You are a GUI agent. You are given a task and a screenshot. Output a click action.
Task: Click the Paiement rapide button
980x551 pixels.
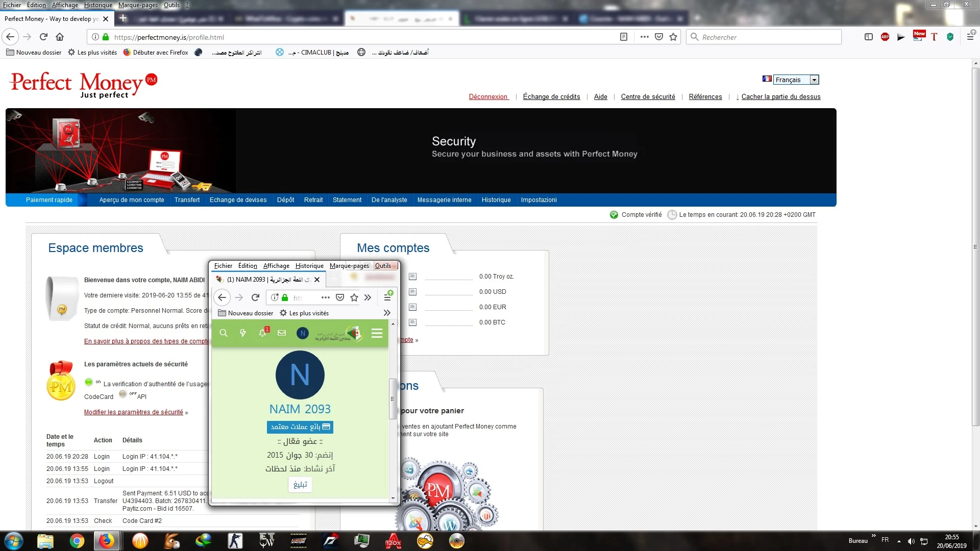pos(49,200)
